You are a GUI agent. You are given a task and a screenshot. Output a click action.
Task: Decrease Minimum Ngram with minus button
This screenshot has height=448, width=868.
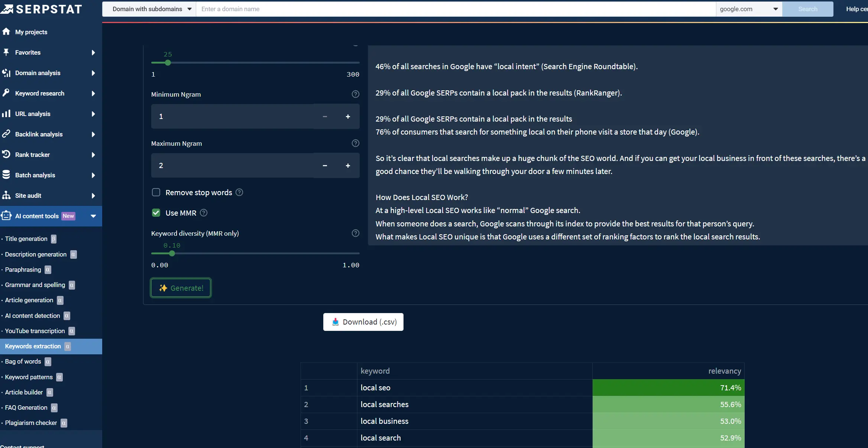coord(325,116)
